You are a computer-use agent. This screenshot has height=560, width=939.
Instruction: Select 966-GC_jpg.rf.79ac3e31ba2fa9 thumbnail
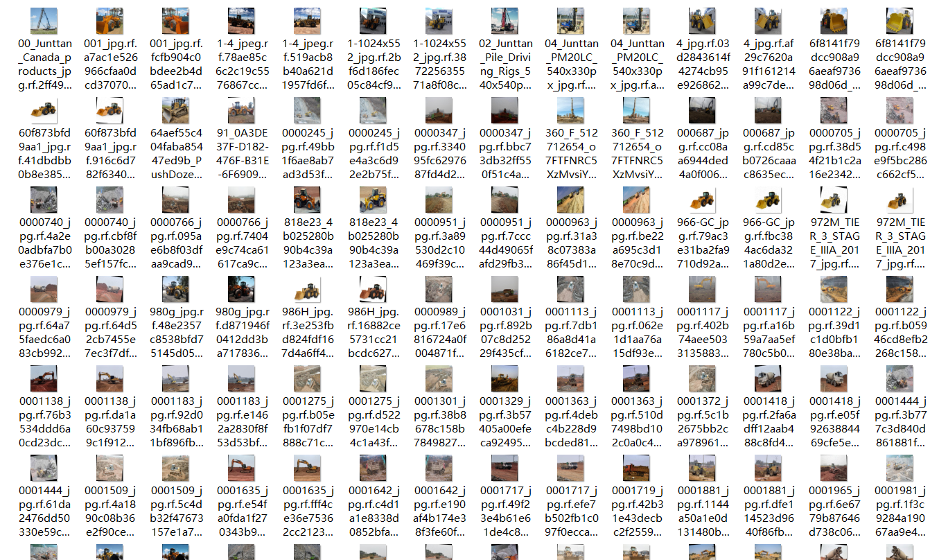(x=703, y=200)
